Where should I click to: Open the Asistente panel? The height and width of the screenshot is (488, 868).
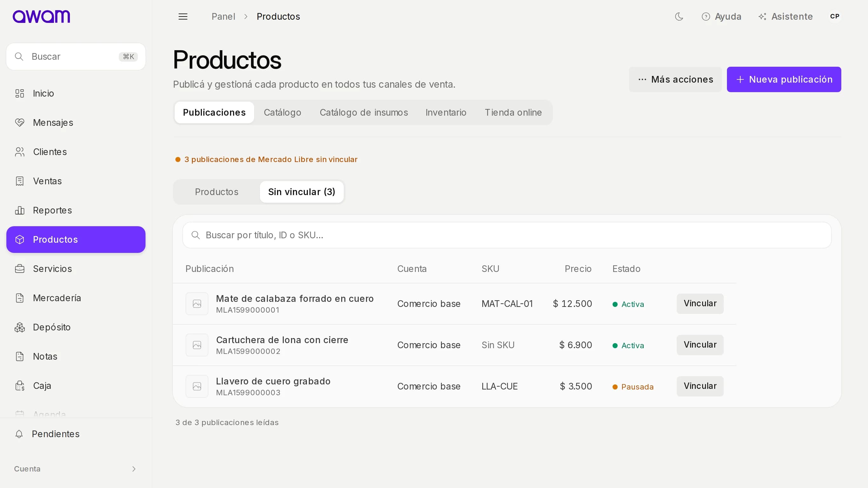[x=785, y=17]
